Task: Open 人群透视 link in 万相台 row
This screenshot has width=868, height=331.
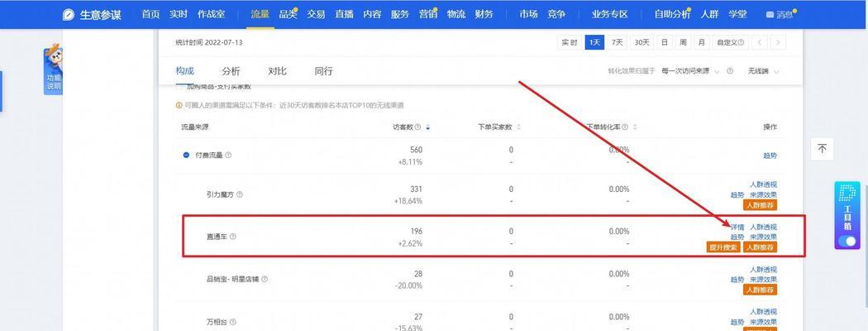Action: tap(763, 312)
